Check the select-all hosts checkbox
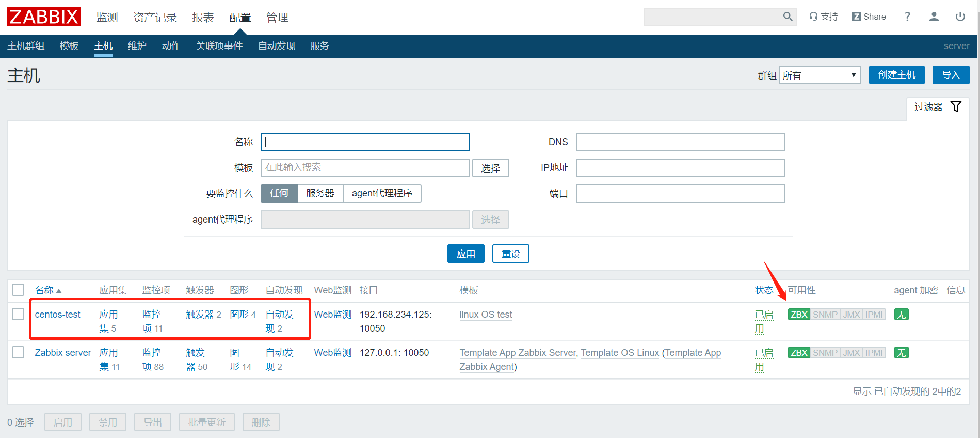Image resolution: width=980 pixels, height=438 pixels. 18,290
